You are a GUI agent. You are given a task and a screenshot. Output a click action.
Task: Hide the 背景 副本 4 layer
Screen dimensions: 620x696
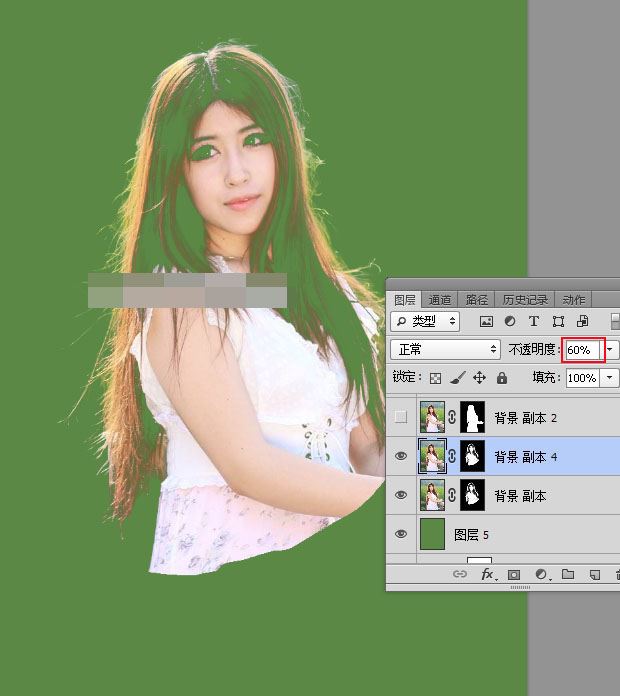(x=401, y=456)
